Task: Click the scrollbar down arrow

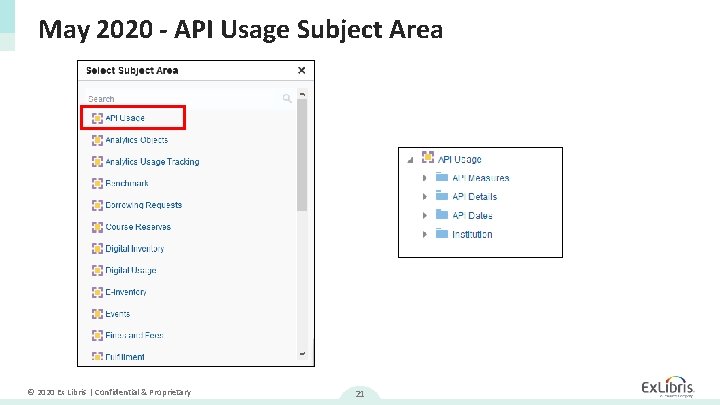Action: pos(302,354)
